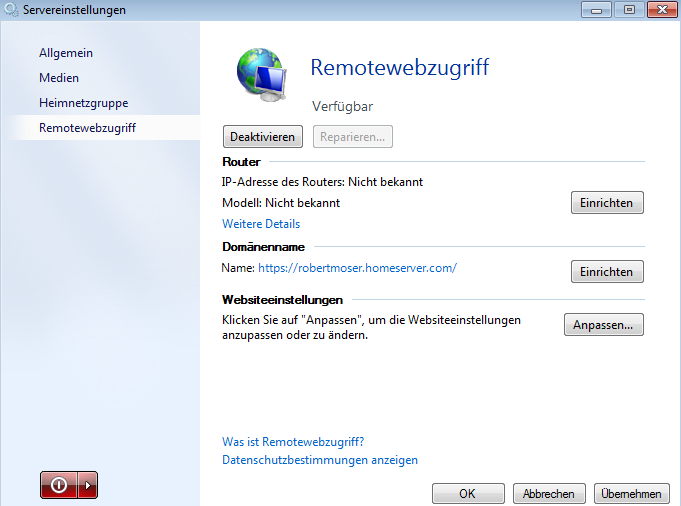Click the Anpassen... button for website settings

[603, 325]
